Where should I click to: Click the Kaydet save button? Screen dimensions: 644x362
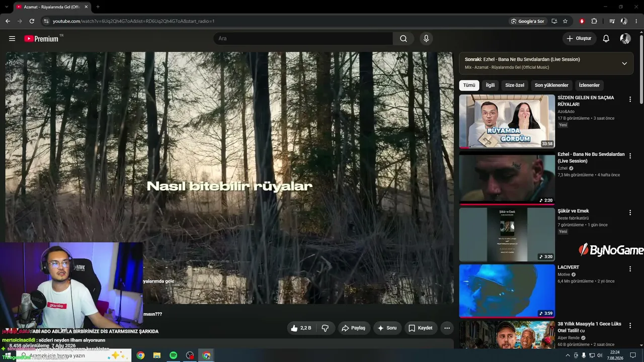(x=421, y=328)
